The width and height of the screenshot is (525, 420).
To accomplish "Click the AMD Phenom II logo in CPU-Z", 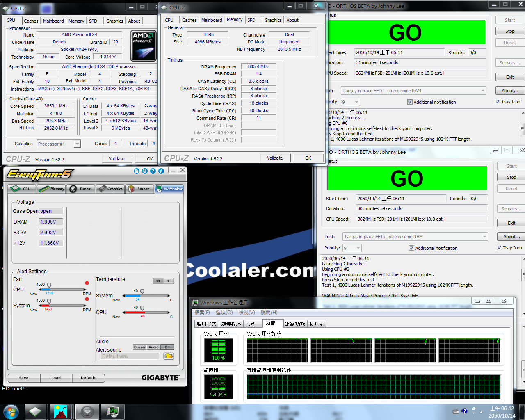I will (x=143, y=46).
